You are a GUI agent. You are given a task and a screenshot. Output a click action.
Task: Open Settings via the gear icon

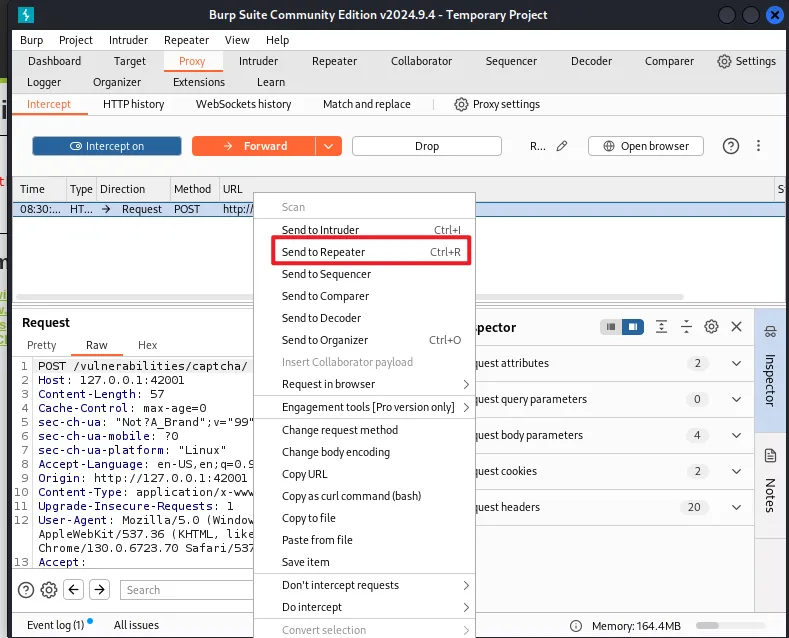[724, 61]
